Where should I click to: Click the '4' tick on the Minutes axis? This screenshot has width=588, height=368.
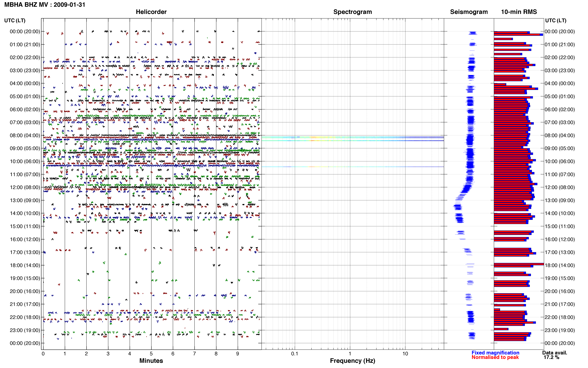[x=130, y=354]
